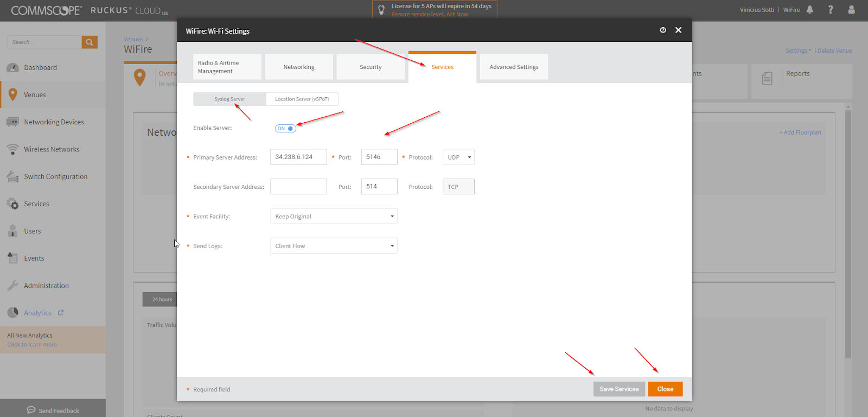This screenshot has width=868, height=417.
Task: Click the orange venue pin icon beside Overview
Action: [x=139, y=78]
